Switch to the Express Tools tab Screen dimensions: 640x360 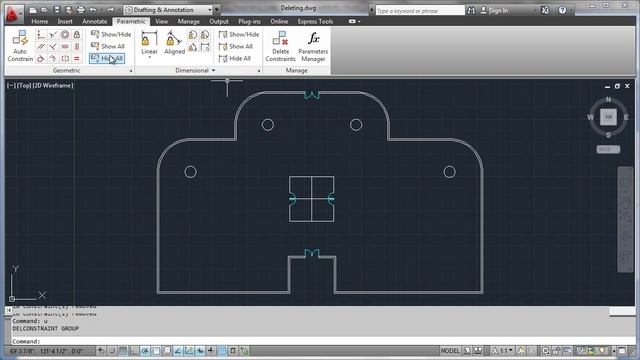click(x=315, y=21)
